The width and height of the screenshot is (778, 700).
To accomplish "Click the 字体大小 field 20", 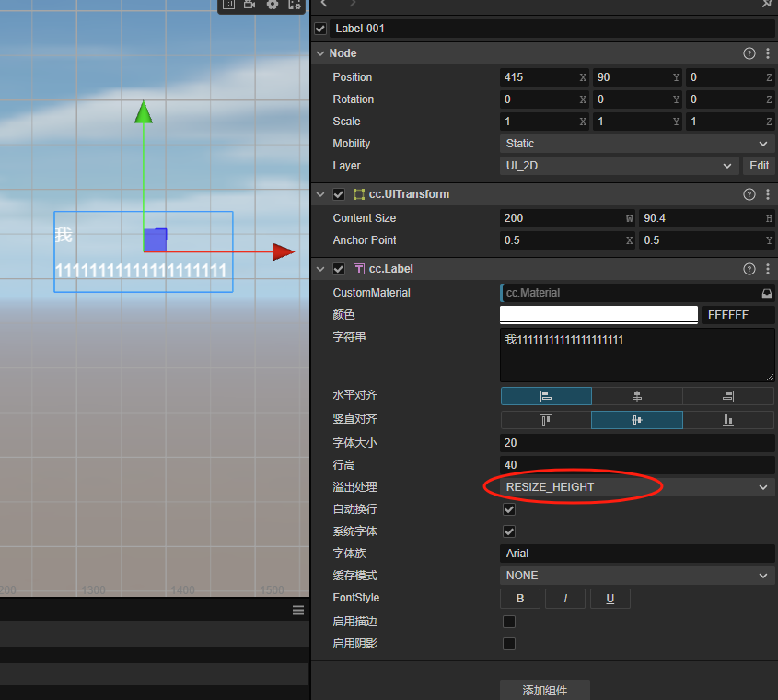I will click(637, 443).
